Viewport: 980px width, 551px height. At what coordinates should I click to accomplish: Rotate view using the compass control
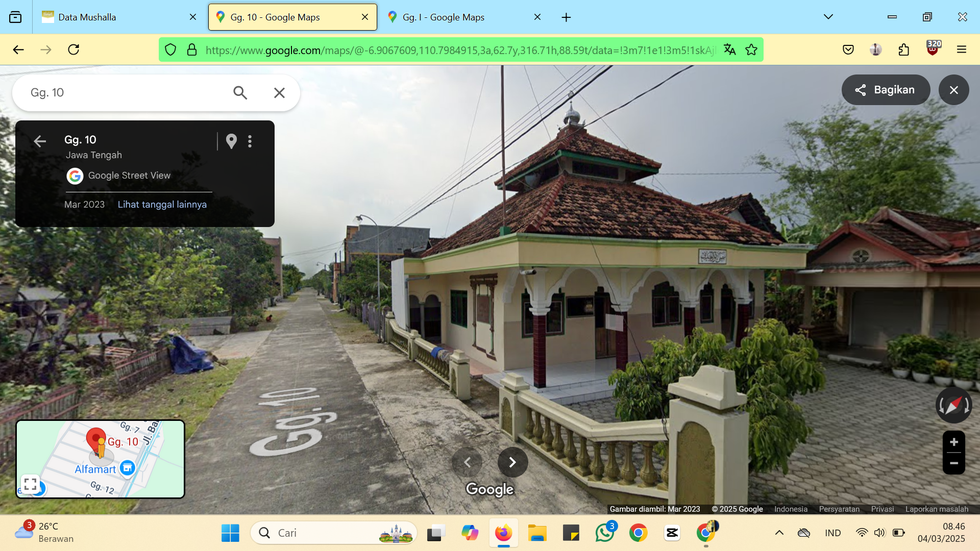(953, 405)
